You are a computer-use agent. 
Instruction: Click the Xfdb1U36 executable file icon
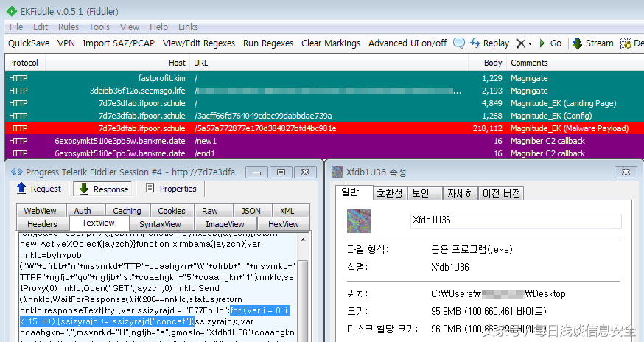coord(359,221)
